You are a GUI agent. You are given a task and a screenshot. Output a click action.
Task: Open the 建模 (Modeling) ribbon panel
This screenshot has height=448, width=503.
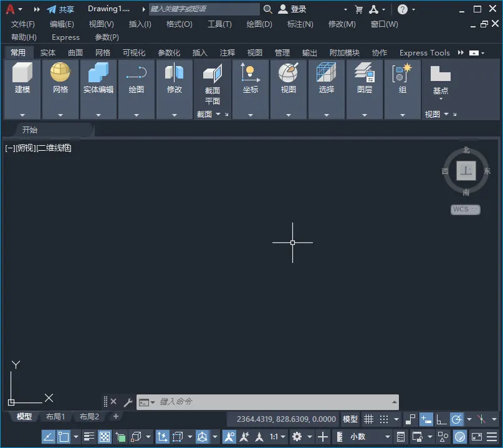[x=22, y=89]
